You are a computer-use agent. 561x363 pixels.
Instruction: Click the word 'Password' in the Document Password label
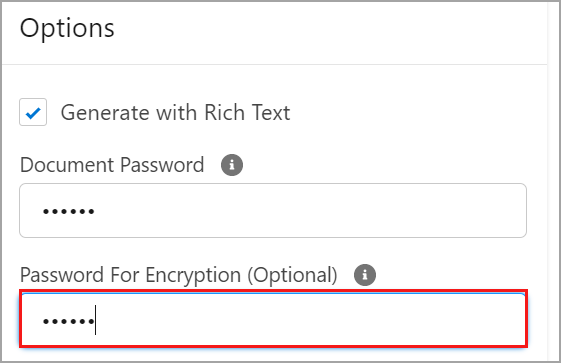[x=162, y=165]
